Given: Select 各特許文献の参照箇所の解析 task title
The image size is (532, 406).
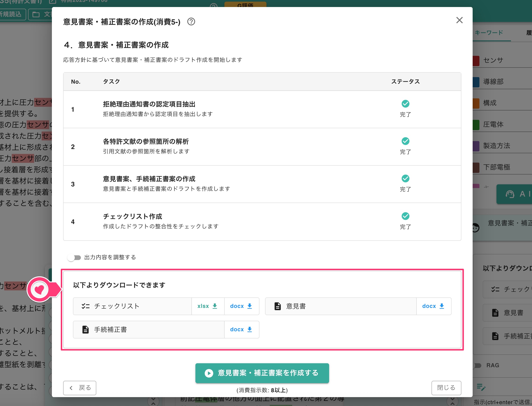Looking at the screenshot, I should (146, 141).
